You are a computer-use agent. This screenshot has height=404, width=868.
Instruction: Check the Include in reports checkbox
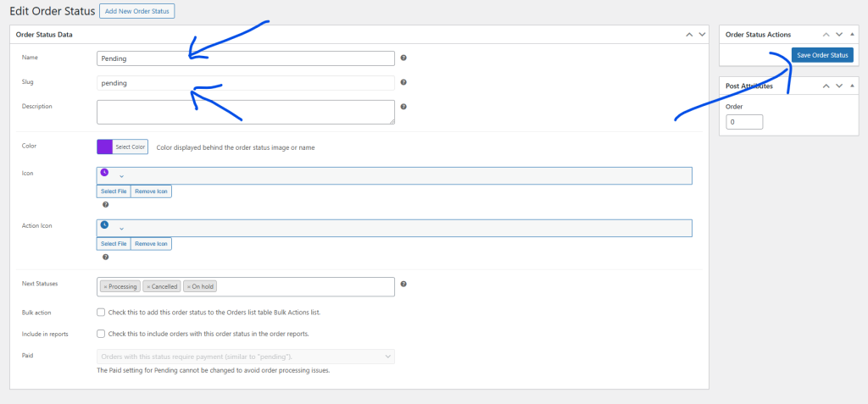pos(101,334)
